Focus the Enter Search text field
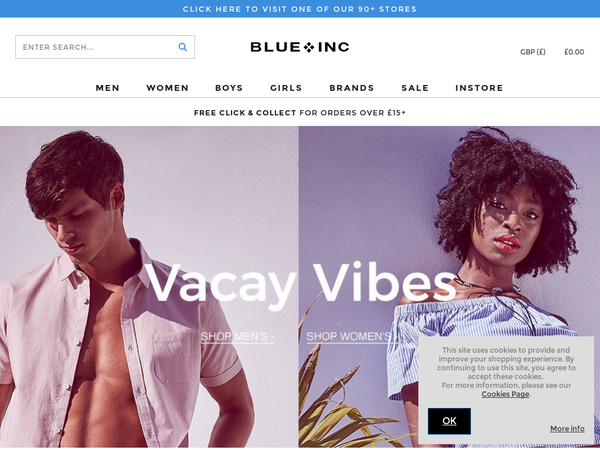The width and height of the screenshot is (600, 450). (105, 47)
